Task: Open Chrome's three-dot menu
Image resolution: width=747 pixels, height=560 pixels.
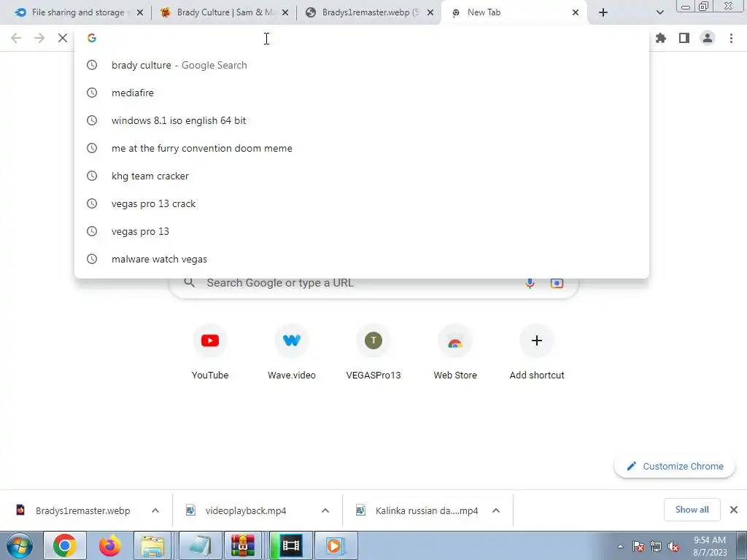Action: pos(731,38)
